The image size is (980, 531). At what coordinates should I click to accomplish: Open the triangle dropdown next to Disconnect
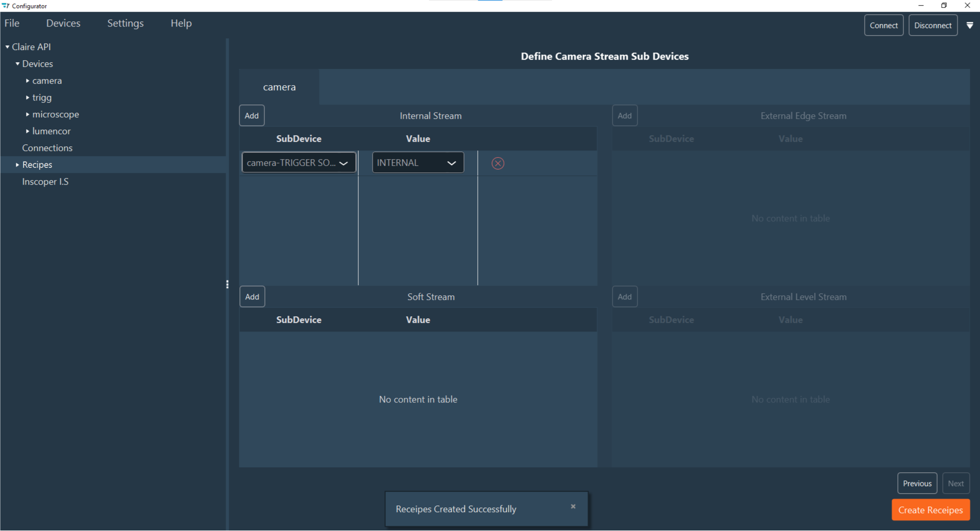[x=970, y=26]
